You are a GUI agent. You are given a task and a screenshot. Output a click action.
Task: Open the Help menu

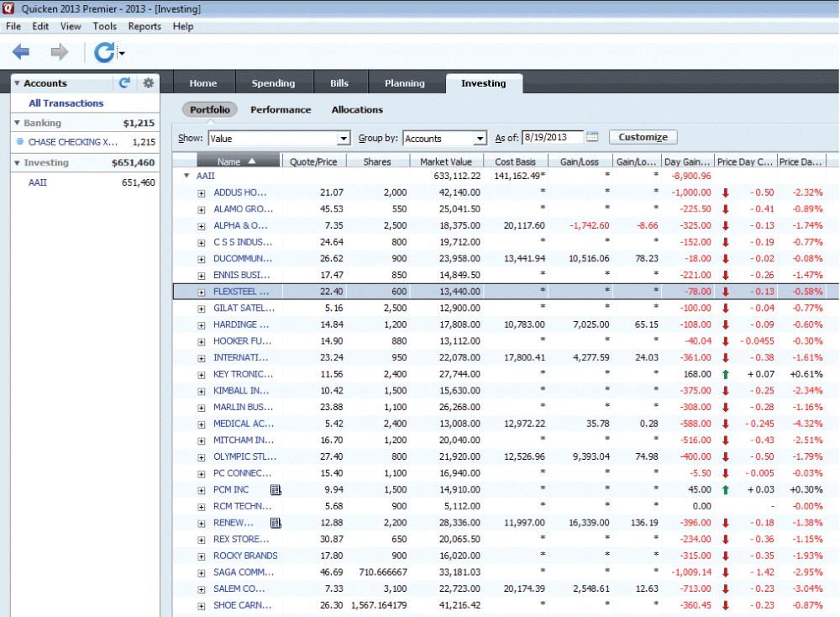tap(182, 26)
